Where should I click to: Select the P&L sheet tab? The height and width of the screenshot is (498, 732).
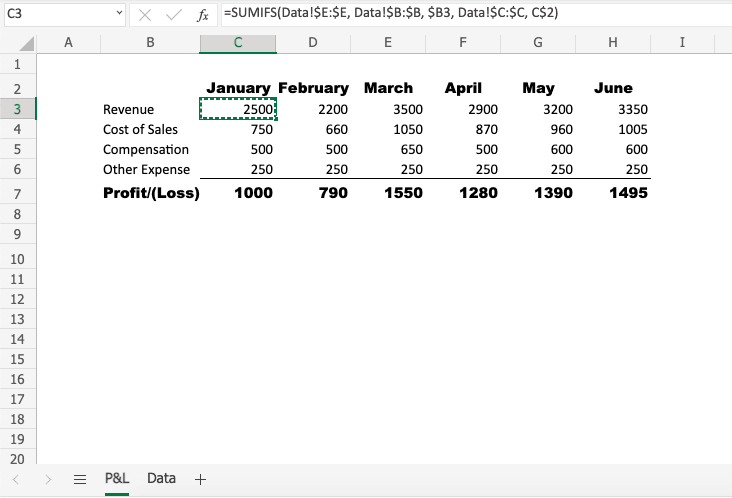(117, 478)
